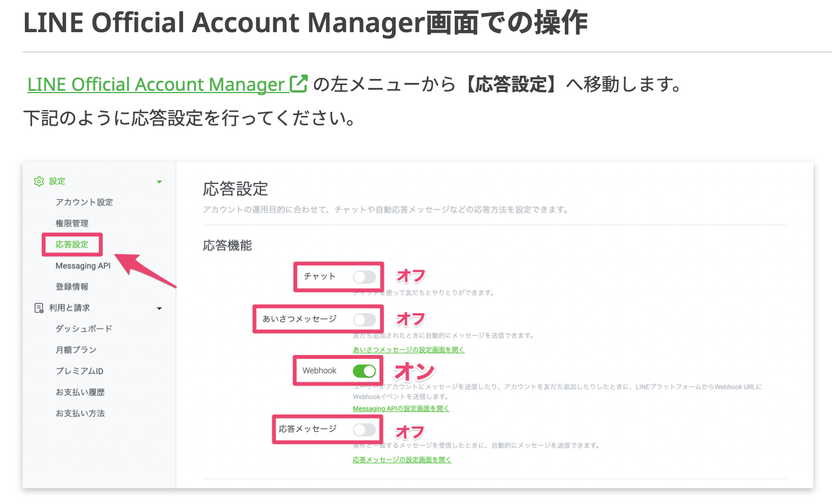Enable the 応答メッセージ toggle
The width and height of the screenshot is (832, 504).
coord(365,430)
